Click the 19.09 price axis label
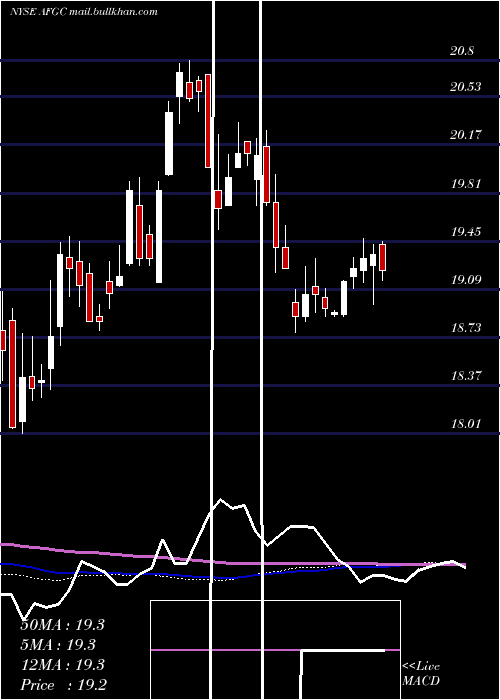 [466, 280]
